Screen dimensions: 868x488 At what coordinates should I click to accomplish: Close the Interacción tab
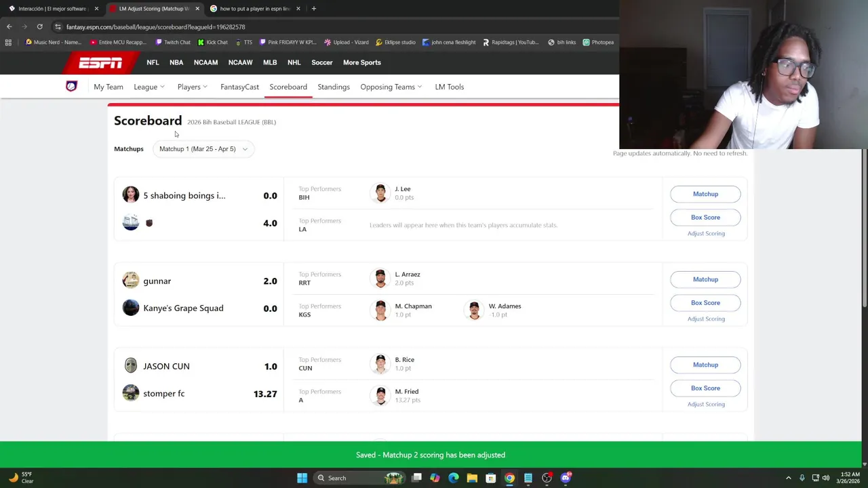(96, 9)
